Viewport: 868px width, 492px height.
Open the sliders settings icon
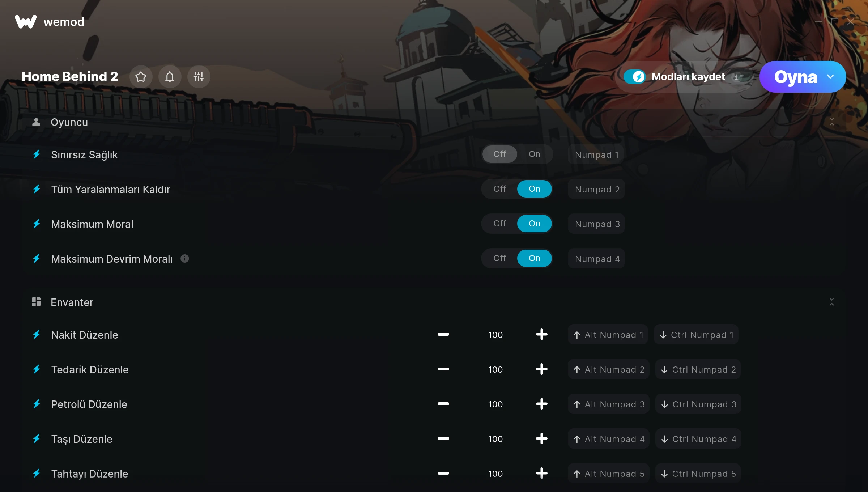[199, 77]
